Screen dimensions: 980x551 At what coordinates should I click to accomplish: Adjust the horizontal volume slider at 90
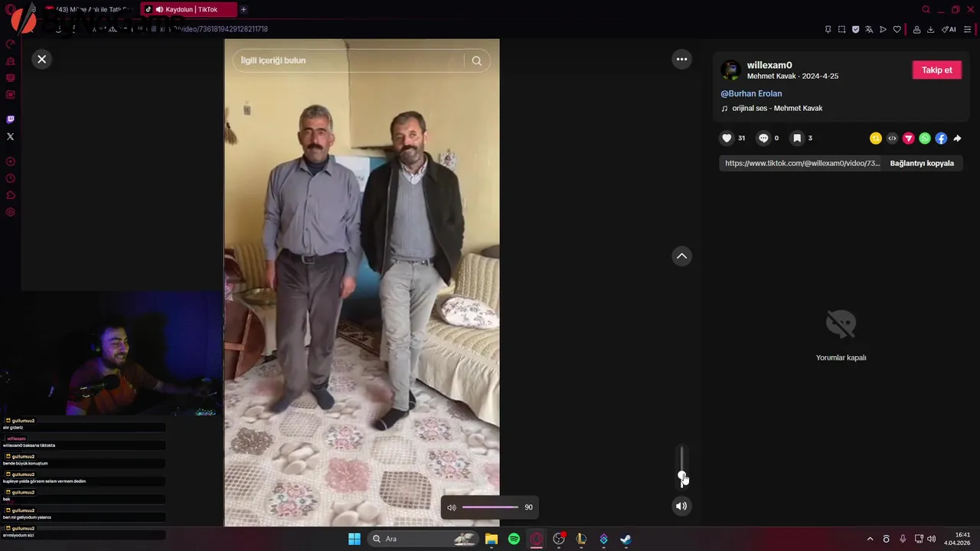[x=490, y=507]
